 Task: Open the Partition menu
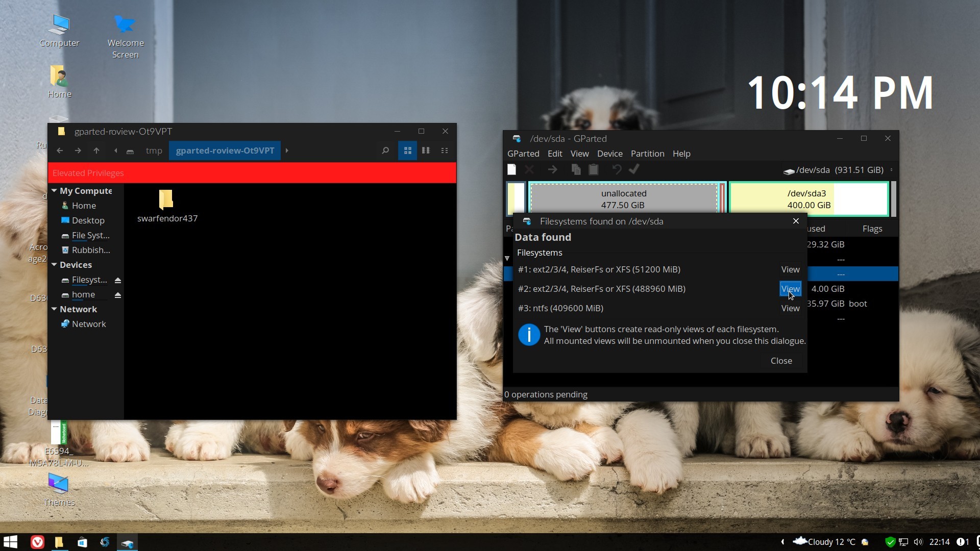pyautogui.click(x=647, y=154)
